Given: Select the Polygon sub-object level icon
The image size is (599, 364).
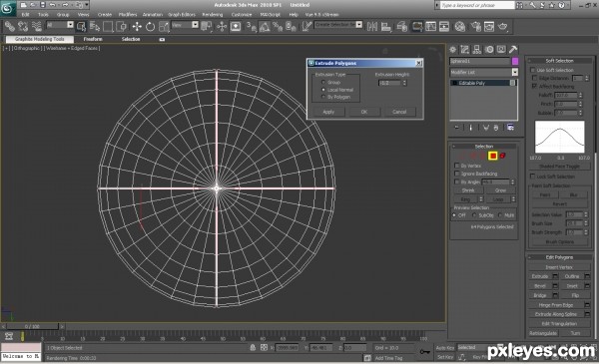Looking at the screenshot, I should click(x=493, y=156).
